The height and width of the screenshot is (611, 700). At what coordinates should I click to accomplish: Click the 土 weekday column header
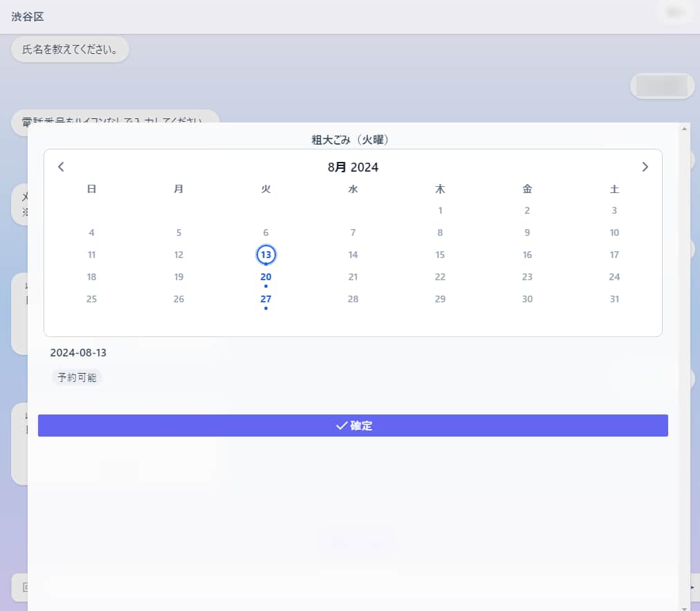coord(614,189)
